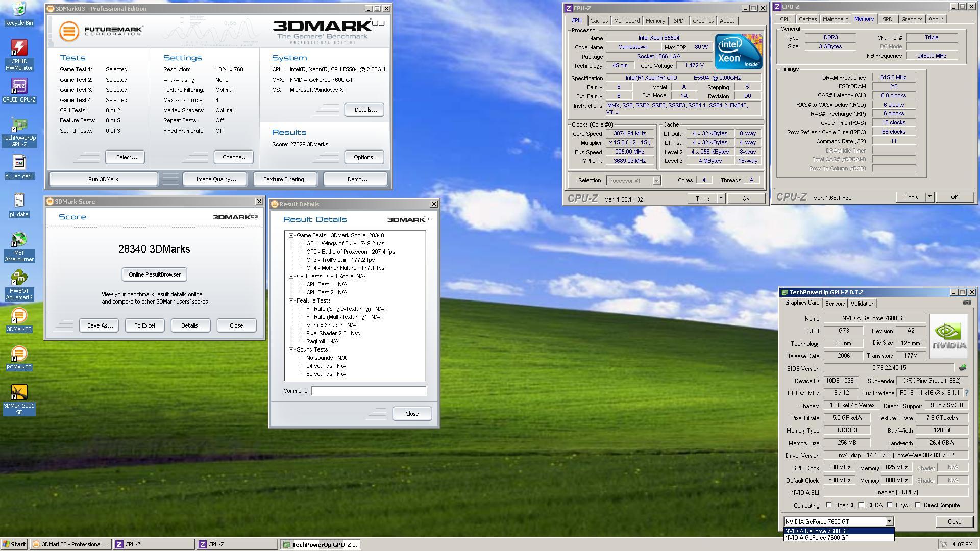Viewport: 980px width, 551px height.
Task: Switch to Sensors tab in GPU-Z
Action: coord(835,304)
